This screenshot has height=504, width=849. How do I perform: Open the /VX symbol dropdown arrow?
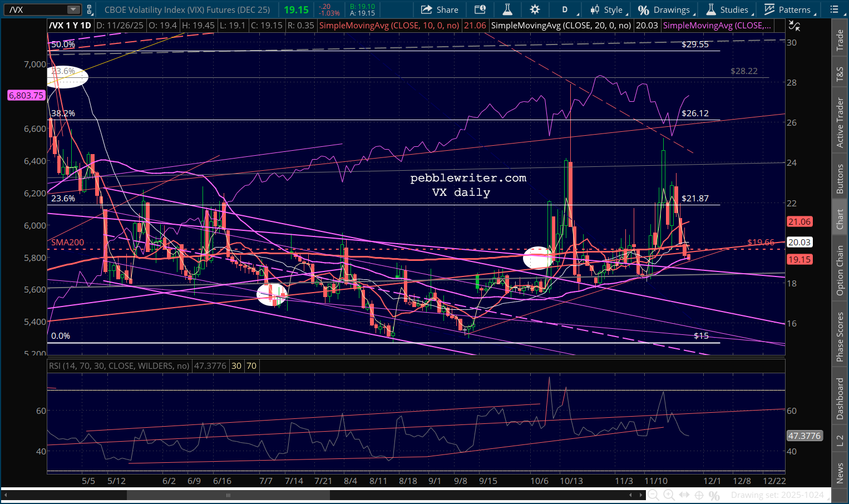[x=73, y=9]
